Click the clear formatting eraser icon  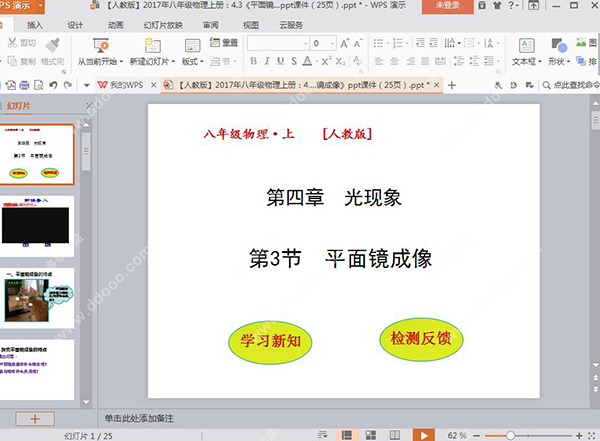point(357,61)
